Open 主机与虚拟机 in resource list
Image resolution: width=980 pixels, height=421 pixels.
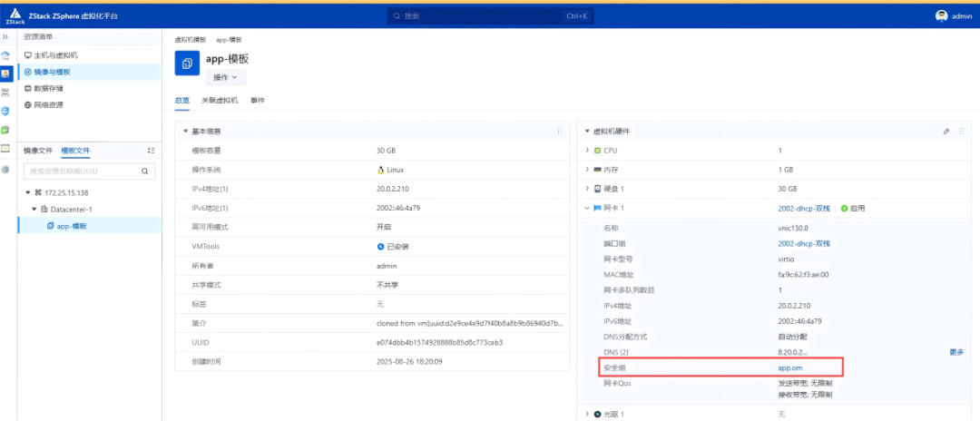(90, 55)
